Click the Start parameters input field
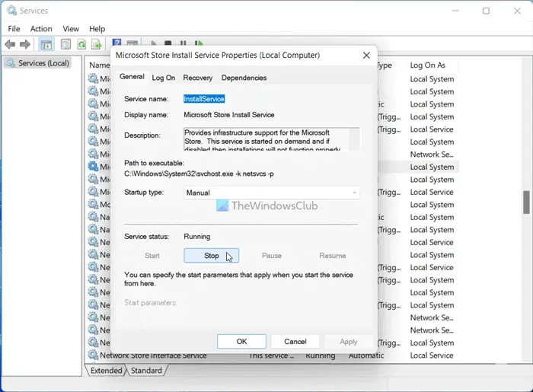Viewport: 533px width, 392px height. point(272,303)
